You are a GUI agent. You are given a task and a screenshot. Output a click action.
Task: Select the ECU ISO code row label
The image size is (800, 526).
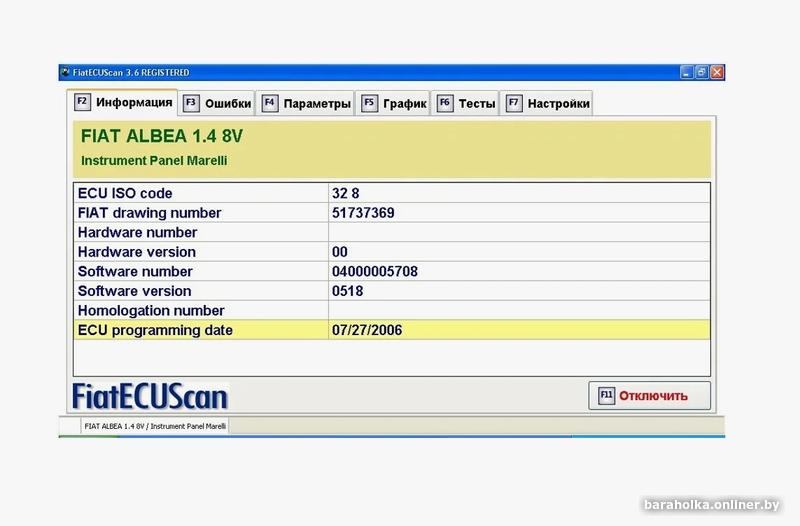pos(125,193)
